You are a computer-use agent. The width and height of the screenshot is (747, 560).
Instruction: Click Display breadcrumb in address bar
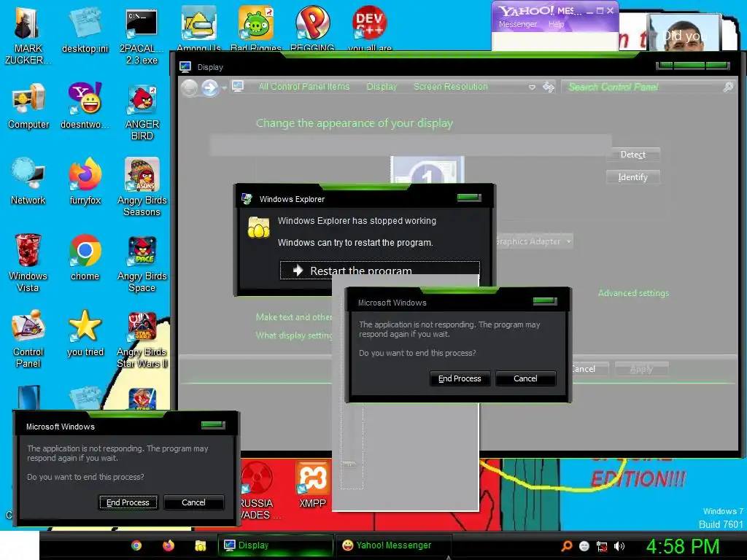tap(382, 87)
